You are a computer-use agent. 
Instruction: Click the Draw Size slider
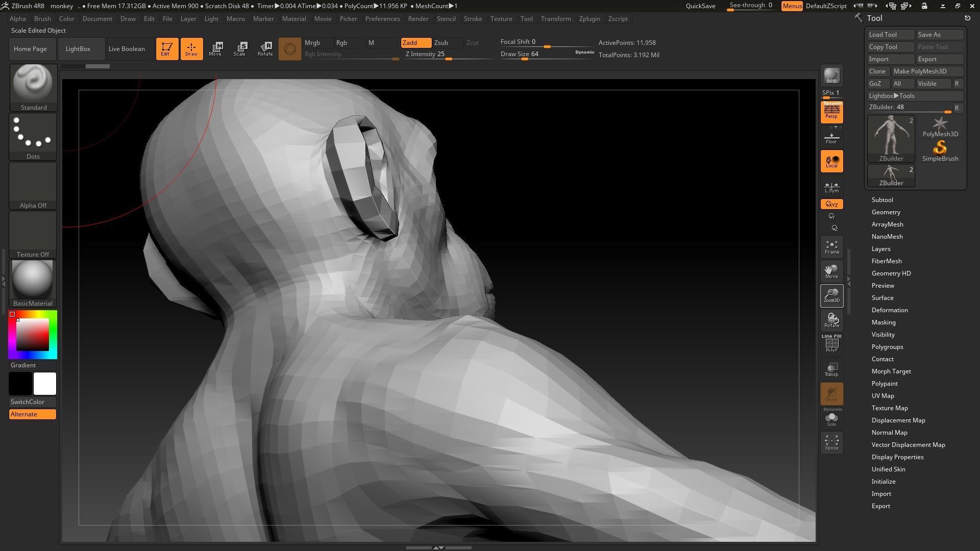tap(547, 55)
